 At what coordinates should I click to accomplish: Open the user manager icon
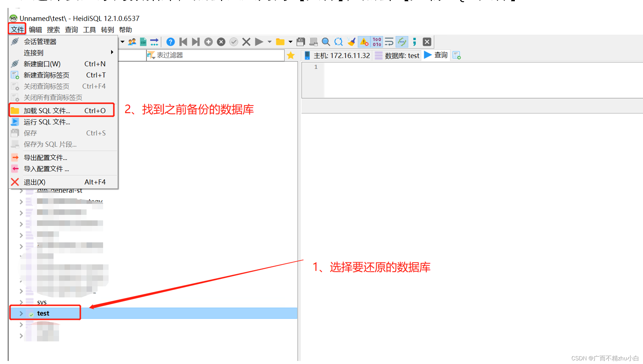click(132, 42)
